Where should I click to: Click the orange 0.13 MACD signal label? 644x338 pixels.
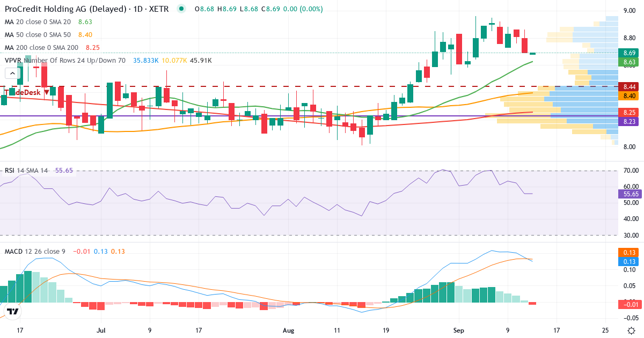pyautogui.click(x=629, y=252)
